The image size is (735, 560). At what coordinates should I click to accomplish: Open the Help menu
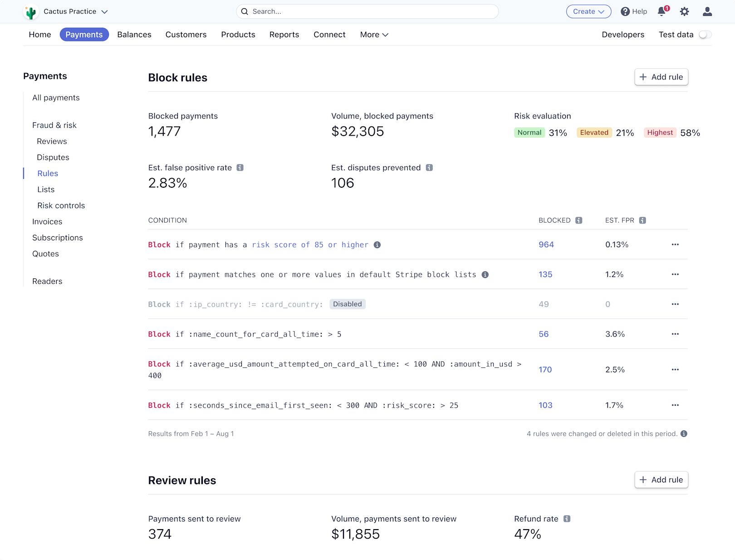click(634, 11)
